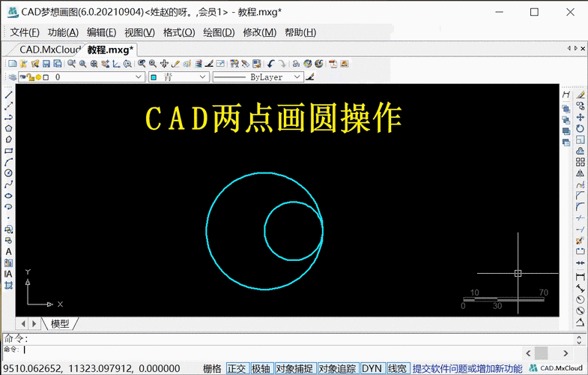This screenshot has width=588, height=375.
Task: Select the single-line Text tool (A)
Action: [9, 251]
